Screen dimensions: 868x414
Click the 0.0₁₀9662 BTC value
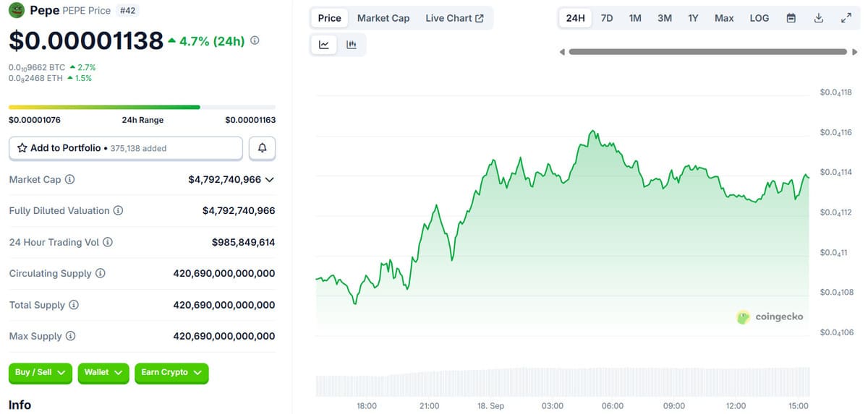pos(37,67)
